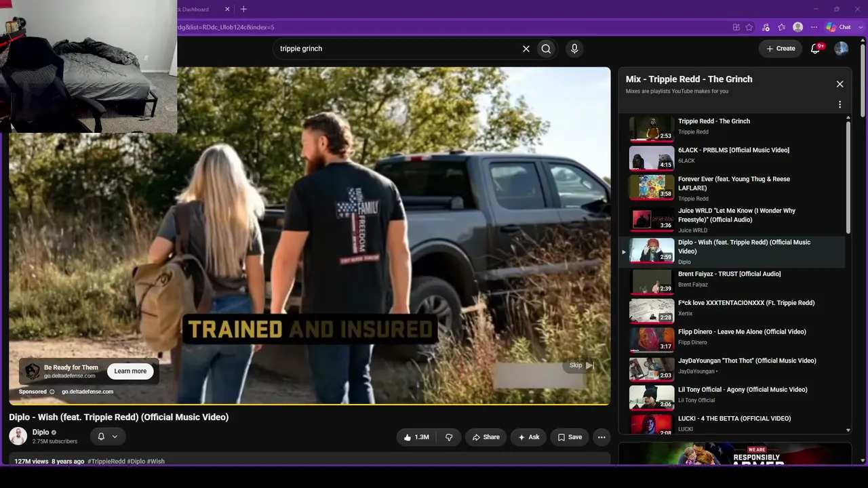Open Copilot Chat in the browser
Image resolution: width=868 pixels, height=488 pixels.
coord(838,27)
